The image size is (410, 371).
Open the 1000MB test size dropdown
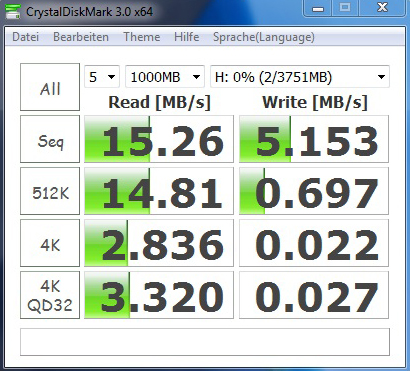(165, 77)
